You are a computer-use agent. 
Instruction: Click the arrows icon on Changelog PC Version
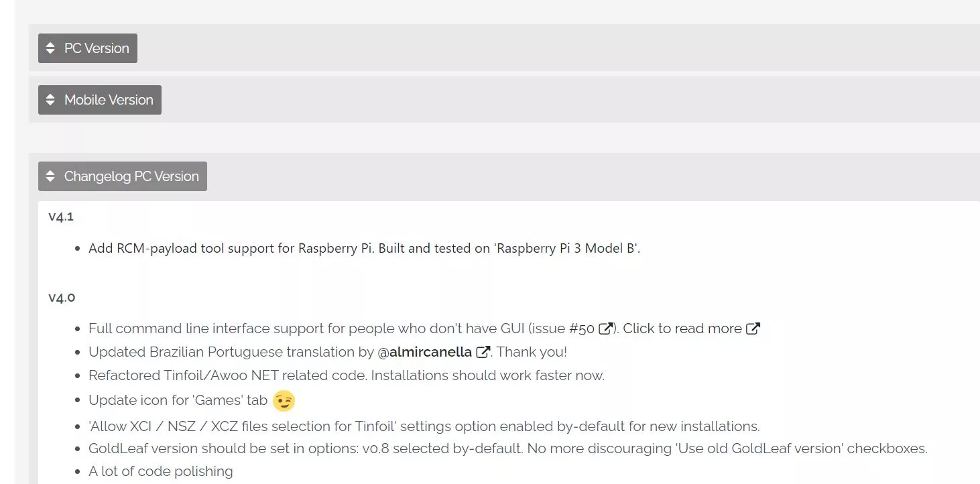coord(50,176)
